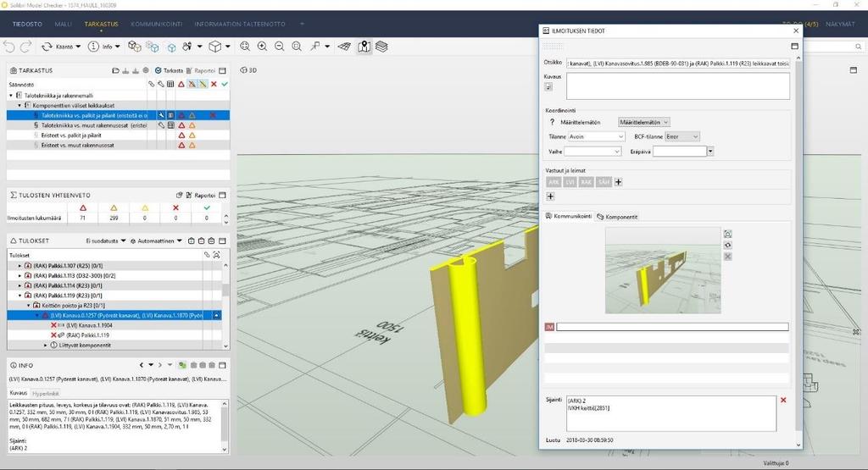The image size is (868, 470).
Task: Open the Ei suodatusta filter dropdown
Action: pos(106,241)
